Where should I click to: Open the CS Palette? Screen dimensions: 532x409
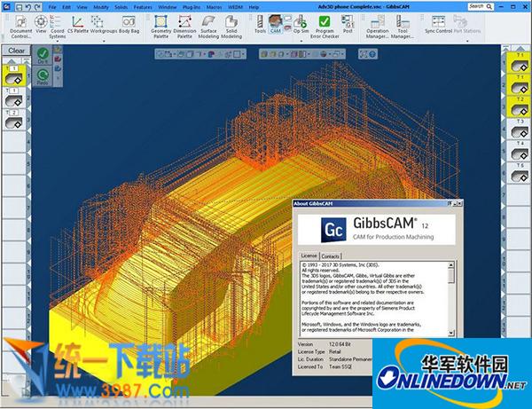78,25
